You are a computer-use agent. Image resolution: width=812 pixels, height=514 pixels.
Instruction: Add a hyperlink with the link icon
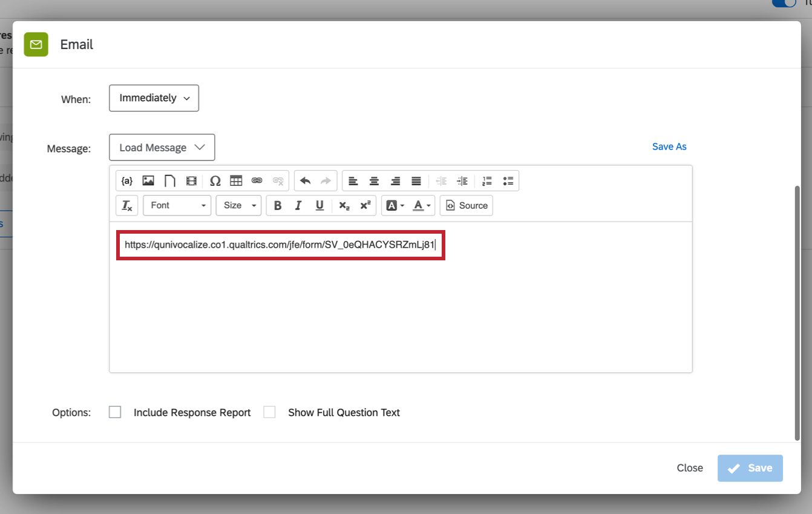pyautogui.click(x=257, y=180)
